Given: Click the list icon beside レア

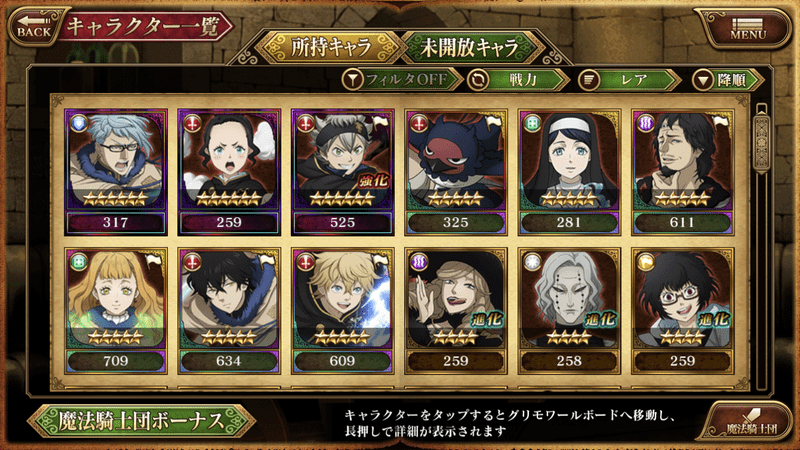Looking at the screenshot, I should pyautogui.click(x=588, y=80).
